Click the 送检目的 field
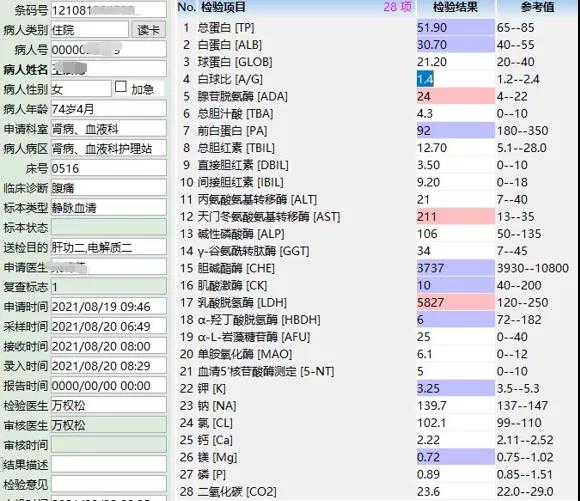This screenshot has height=501, width=580. click(108, 247)
